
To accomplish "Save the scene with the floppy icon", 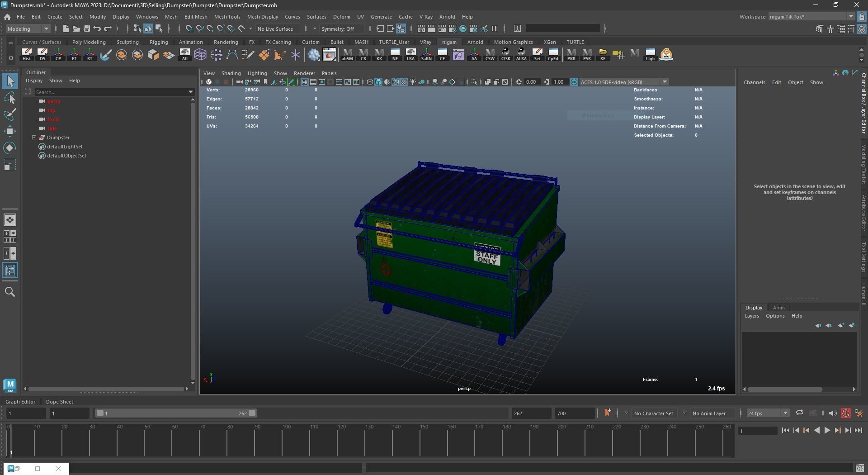I will click(x=86, y=28).
